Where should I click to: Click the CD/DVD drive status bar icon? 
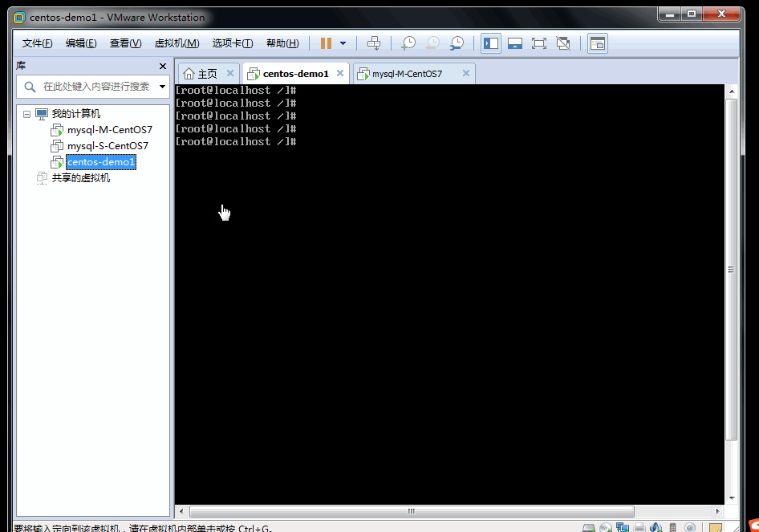606,528
